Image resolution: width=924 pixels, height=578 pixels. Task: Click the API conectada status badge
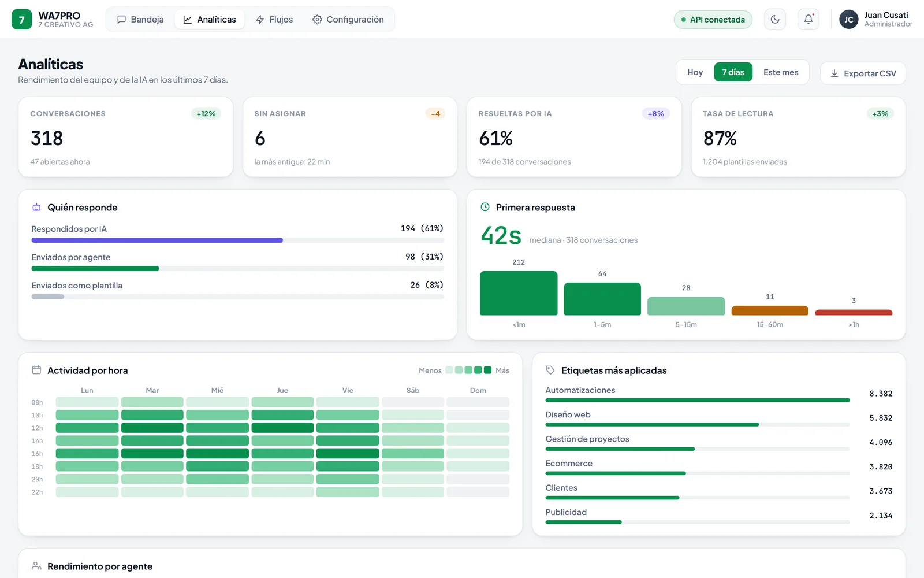coord(713,20)
